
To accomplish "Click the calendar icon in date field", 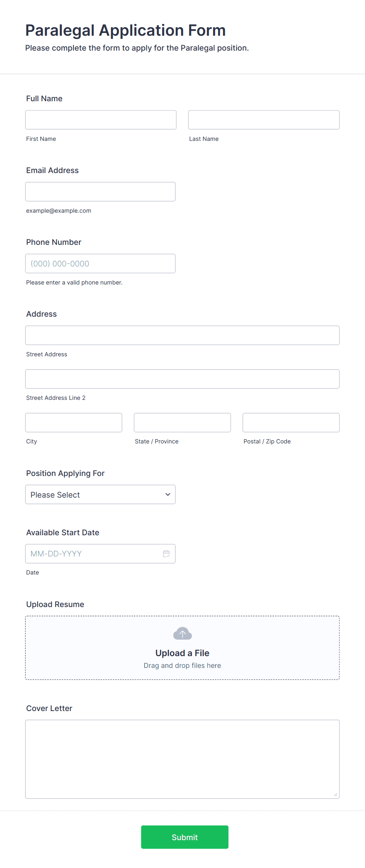I will click(166, 554).
